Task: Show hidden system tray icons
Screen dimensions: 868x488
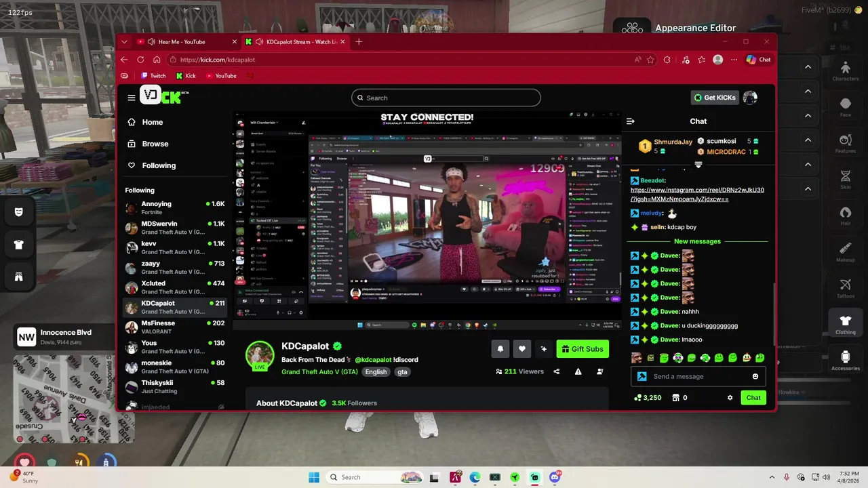Action: (x=772, y=477)
